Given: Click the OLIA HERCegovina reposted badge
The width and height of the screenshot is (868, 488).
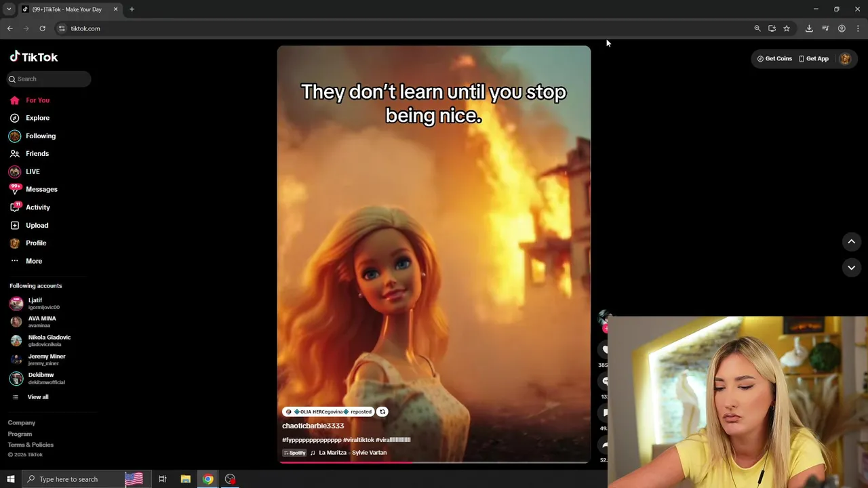Looking at the screenshot, I should (329, 411).
